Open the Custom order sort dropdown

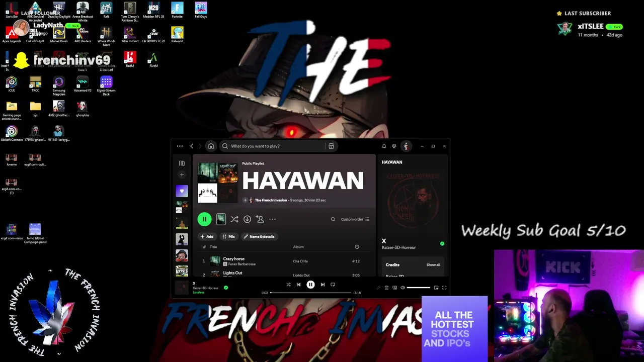pyautogui.click(x=355, y=219)
